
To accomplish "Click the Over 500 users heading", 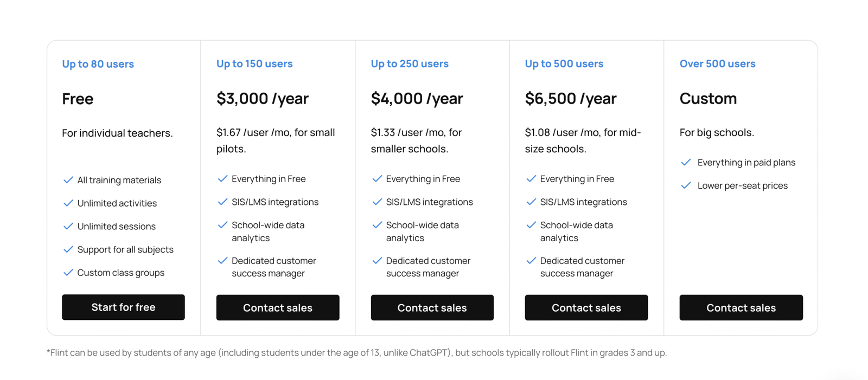I will (x=717, y=64).
